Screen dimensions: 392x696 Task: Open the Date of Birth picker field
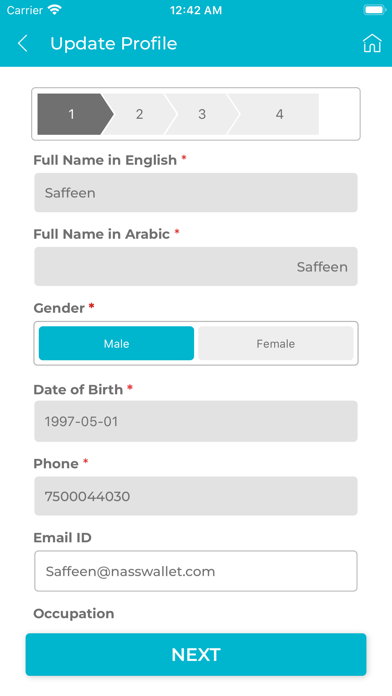coord(196,421)
